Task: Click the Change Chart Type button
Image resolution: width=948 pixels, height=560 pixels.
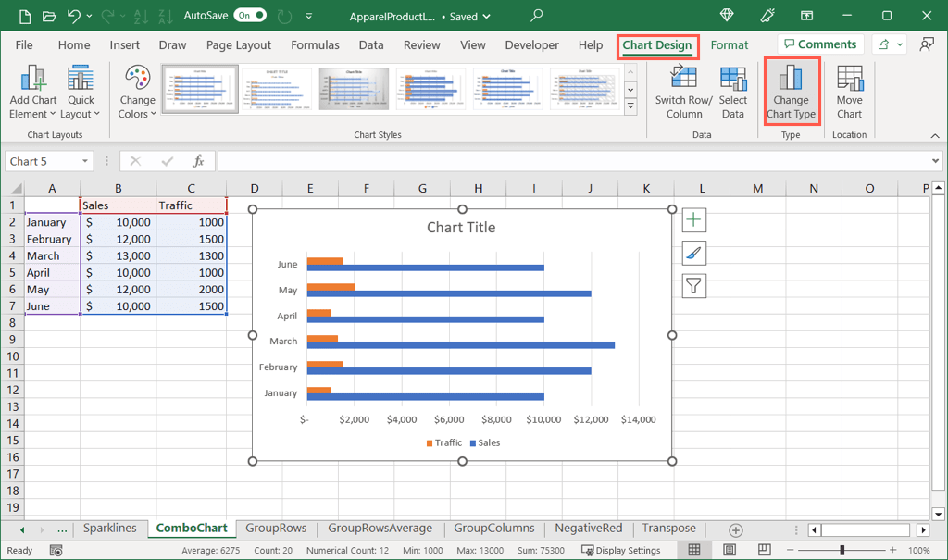Action: [791, 93]
